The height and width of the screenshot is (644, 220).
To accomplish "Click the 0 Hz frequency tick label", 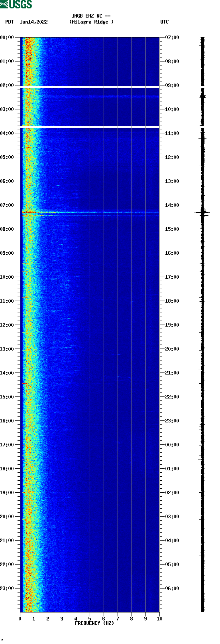I will [20, 619].
